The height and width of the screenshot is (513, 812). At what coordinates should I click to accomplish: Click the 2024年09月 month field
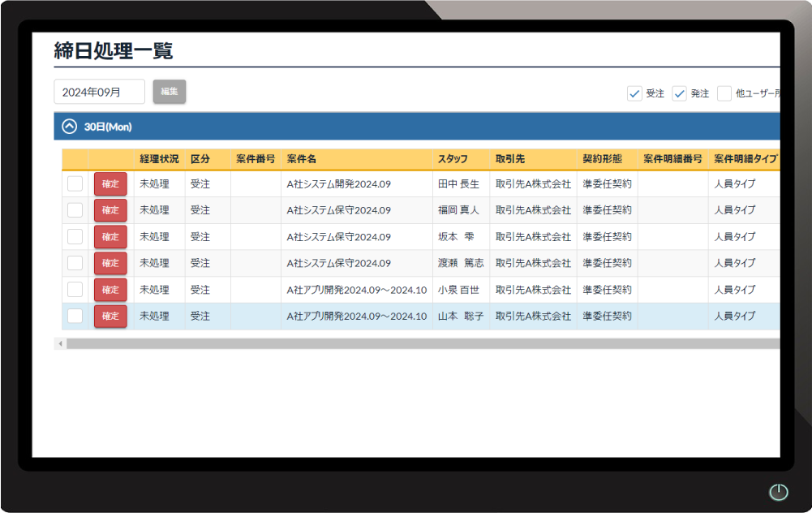[99, 92]
